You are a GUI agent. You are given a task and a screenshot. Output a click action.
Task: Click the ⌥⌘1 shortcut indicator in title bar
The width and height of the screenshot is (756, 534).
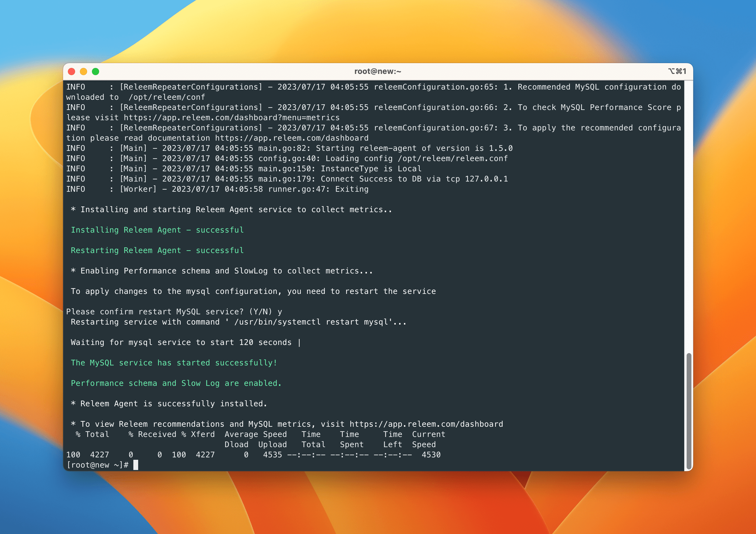tap(677, 71)
